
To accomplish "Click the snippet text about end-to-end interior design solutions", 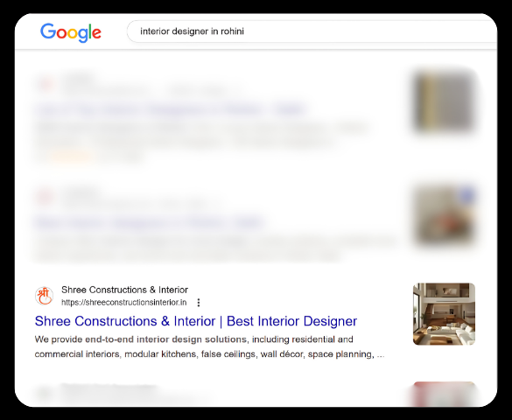I will [x=209, y=346].
